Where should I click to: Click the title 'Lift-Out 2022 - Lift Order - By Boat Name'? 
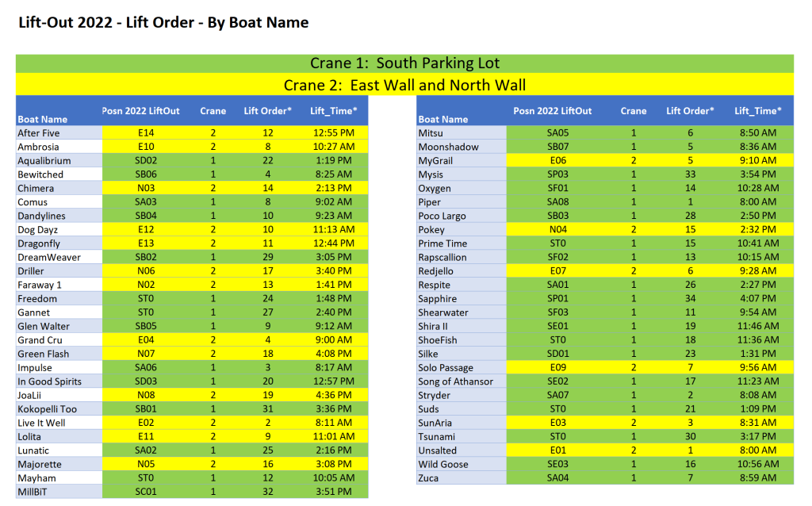[163, 23]
